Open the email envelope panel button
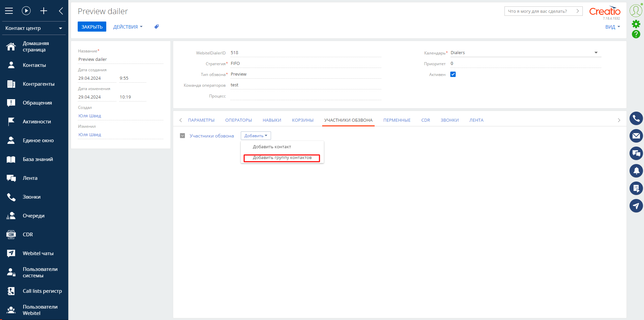Image resolution: width=644 pixels, height=320 pixels. click(x=636, y=136)
